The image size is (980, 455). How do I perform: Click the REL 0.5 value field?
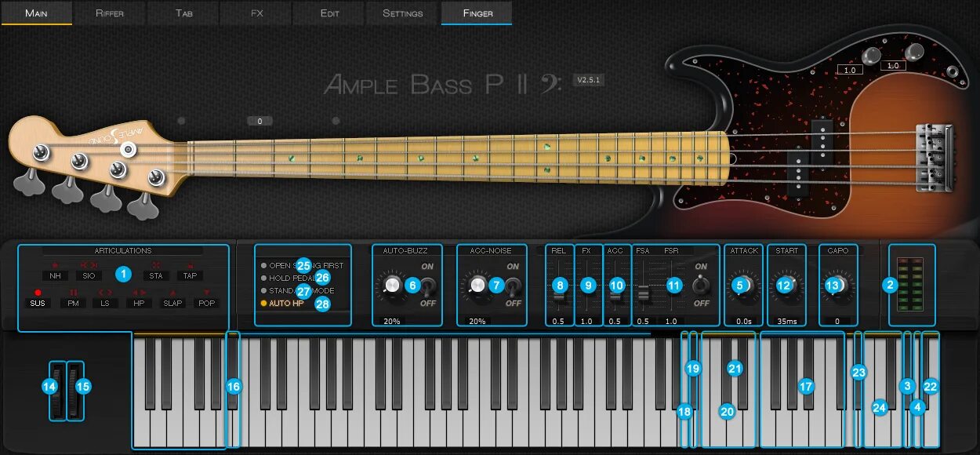558,322
